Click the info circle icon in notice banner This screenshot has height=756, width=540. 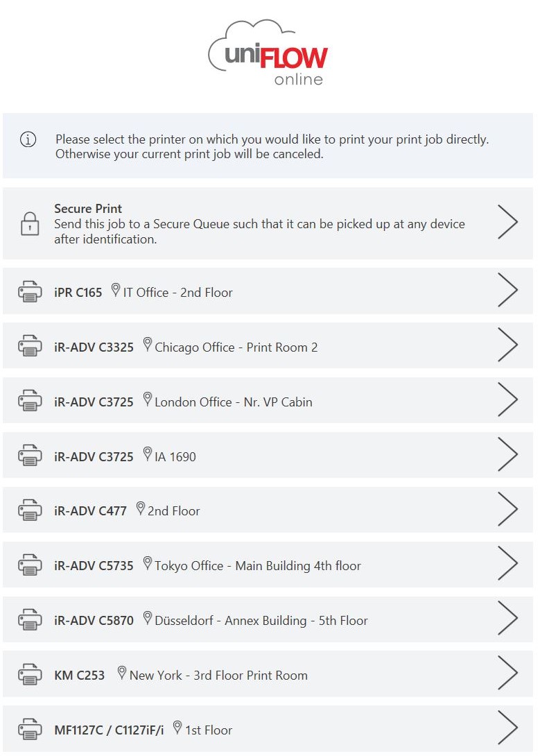click(x=28, y=139)
